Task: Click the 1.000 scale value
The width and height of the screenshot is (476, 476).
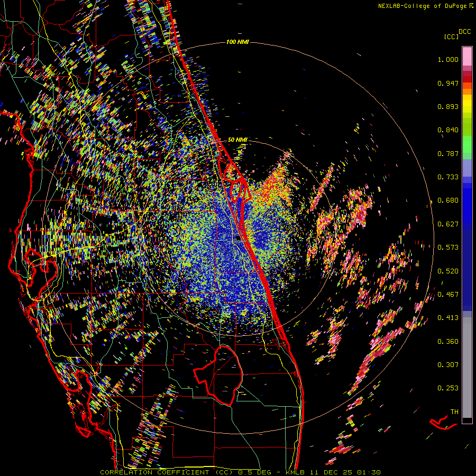Action: (448, 59)
